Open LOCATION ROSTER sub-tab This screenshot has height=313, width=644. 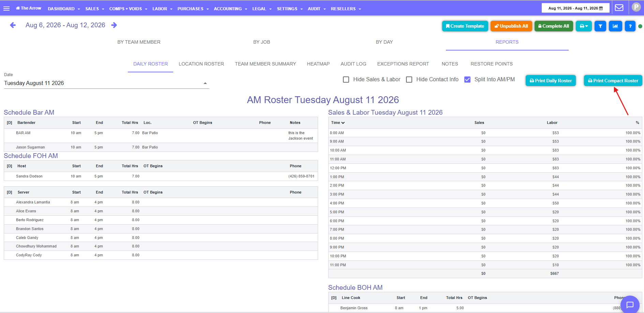pyautogui.click(x=201, y=64)
